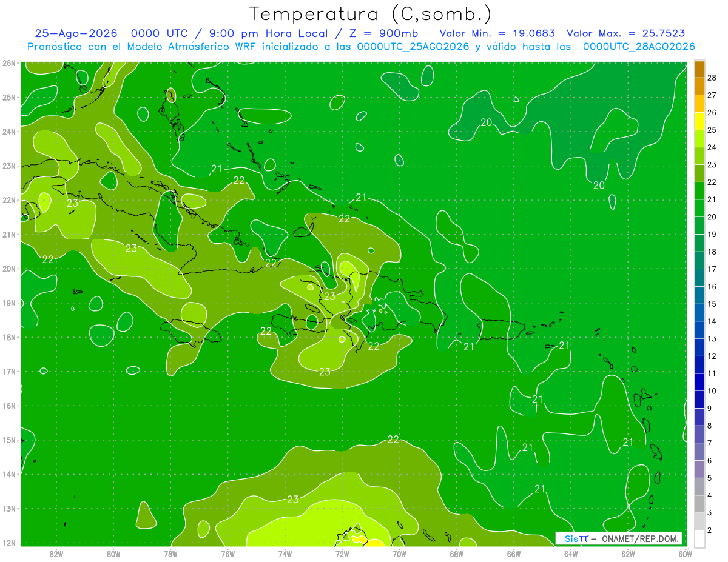Click the colorbar label '9'
The image size is (728, 562).
tap(710, 409)
